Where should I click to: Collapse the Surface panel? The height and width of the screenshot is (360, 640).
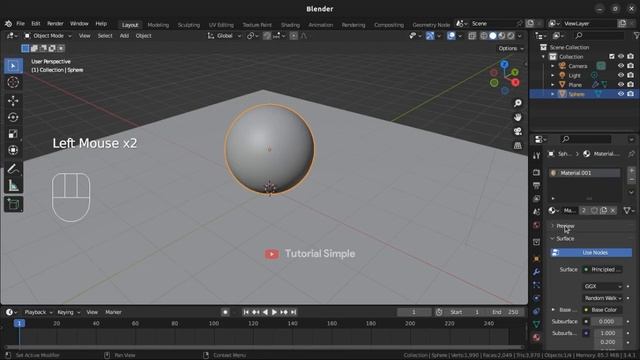565,239
